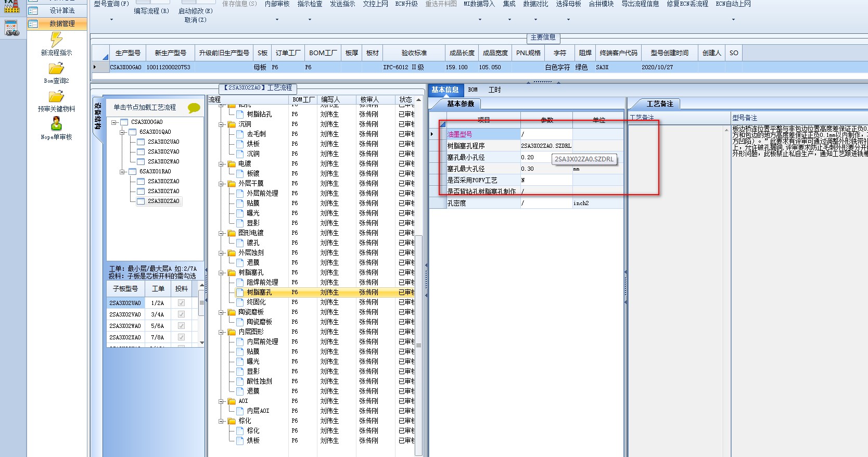
Task: Click the 编写流程(R) button
Action: click(151, 11)
